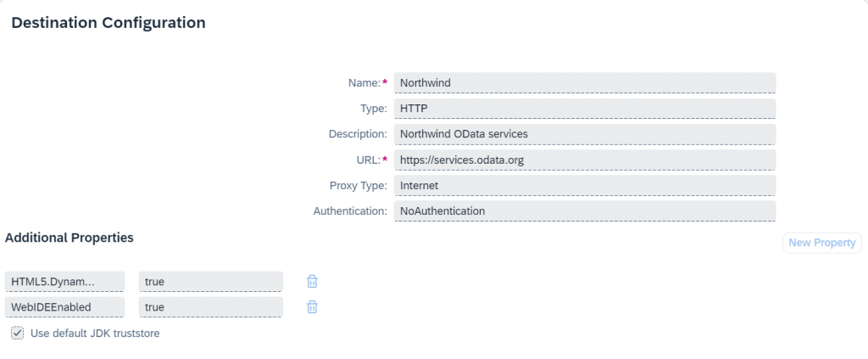Click the "URL:" field label
This screenshot has height=359, width=868.
click(370, 160)
